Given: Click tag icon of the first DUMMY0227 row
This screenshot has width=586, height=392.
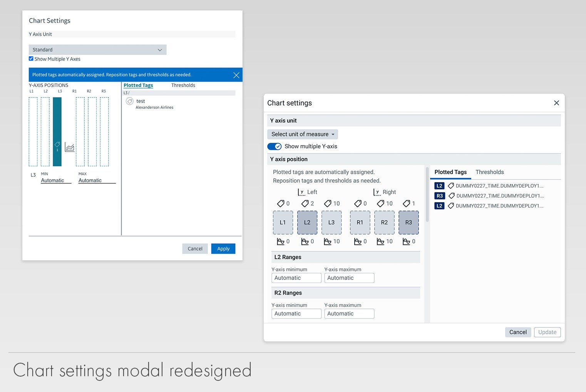Looking at the screenshot, I should coord(451,186).
